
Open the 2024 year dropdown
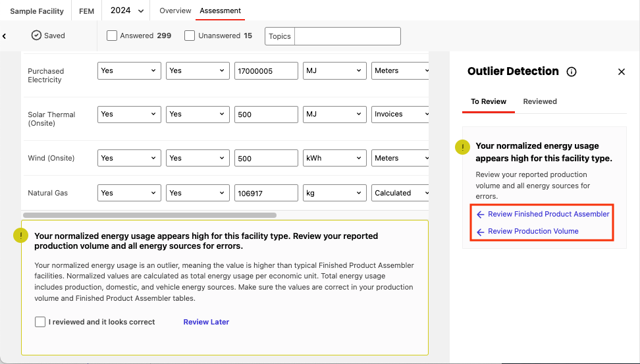pyautogui.click(x=127, y=11)
